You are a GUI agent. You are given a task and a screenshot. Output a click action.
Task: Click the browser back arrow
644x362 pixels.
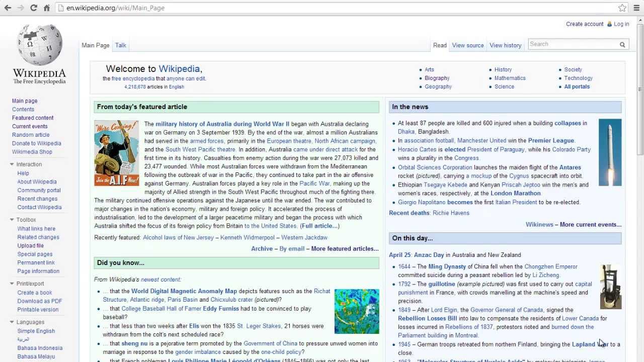click(8, 8)
